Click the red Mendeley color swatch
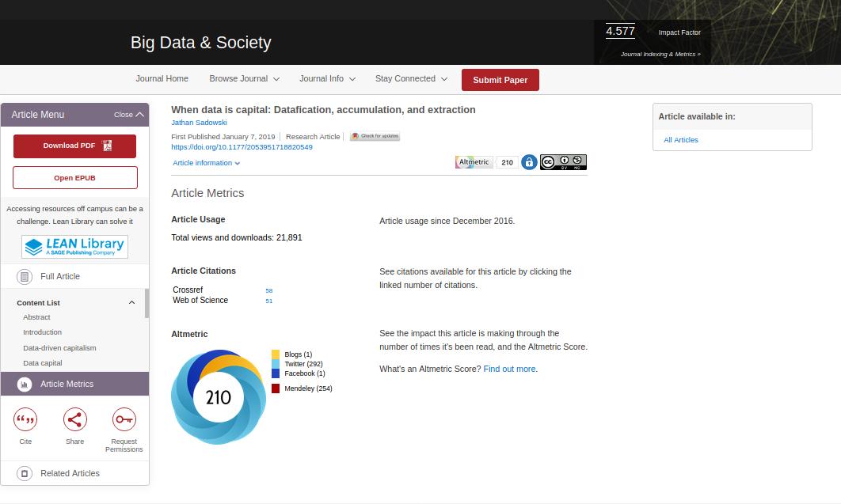The width and height of the screenshot is (841, 504). coord(276,388)
